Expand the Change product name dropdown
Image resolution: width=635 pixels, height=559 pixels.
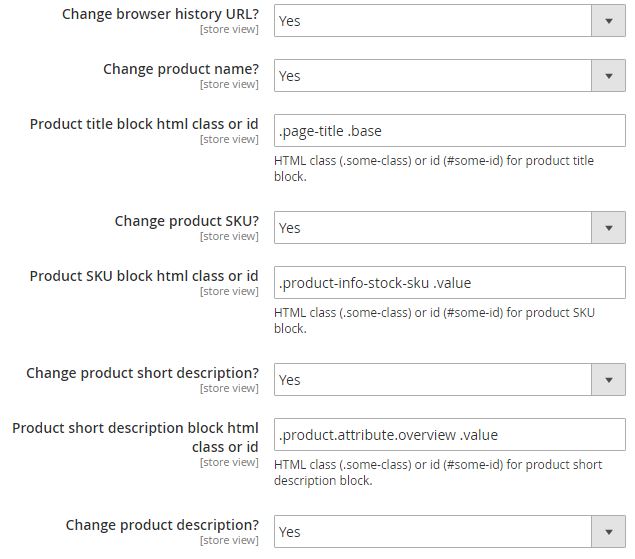pyautogui.click(x=449, y=75)
